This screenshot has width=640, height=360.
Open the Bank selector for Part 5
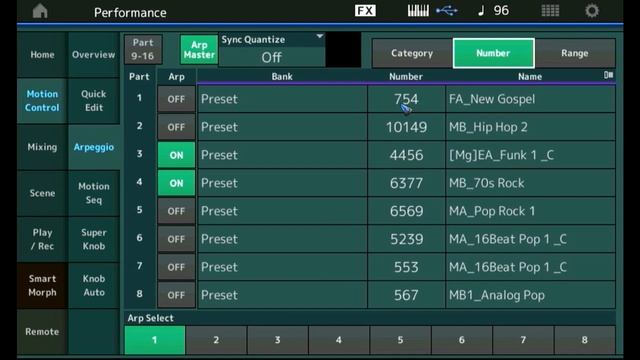[x=282, y=211]
